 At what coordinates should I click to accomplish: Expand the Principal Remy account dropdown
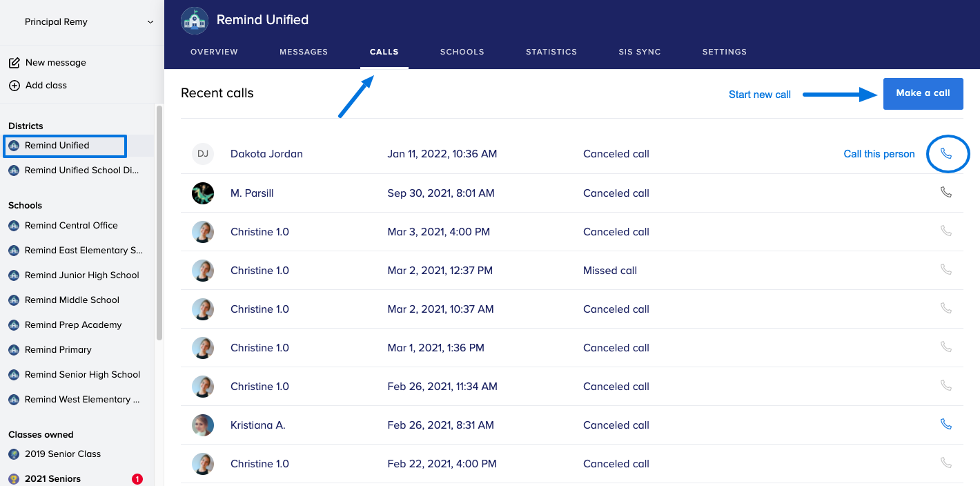coord(150,22)
